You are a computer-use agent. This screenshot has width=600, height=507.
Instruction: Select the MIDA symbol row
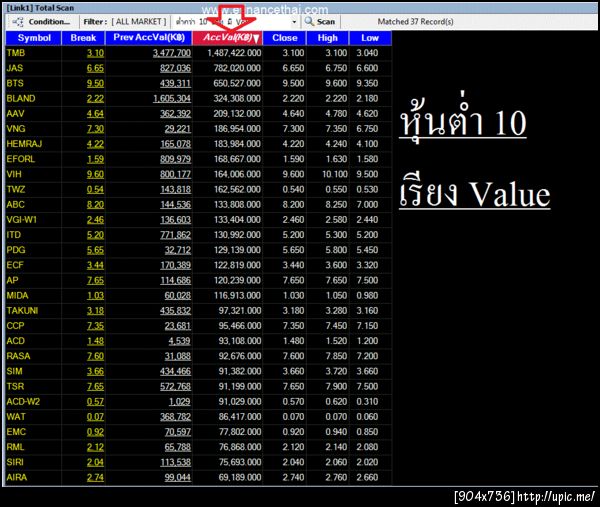(x=199, y=295)
